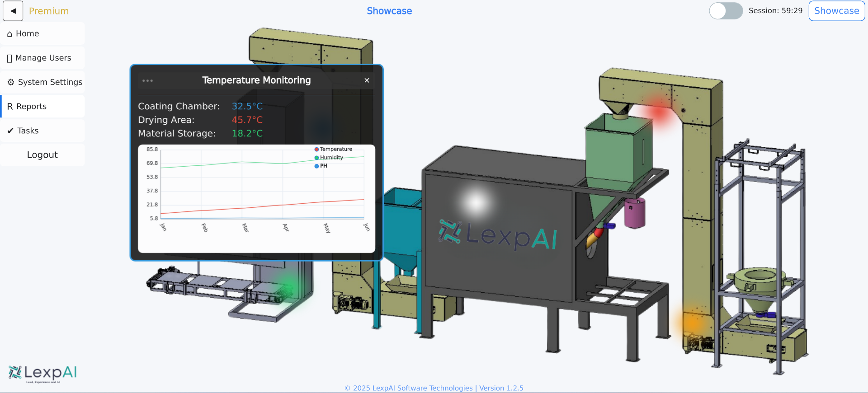
Task: Click the green hotspot on the conveyor
Action: tap(288, 287)
